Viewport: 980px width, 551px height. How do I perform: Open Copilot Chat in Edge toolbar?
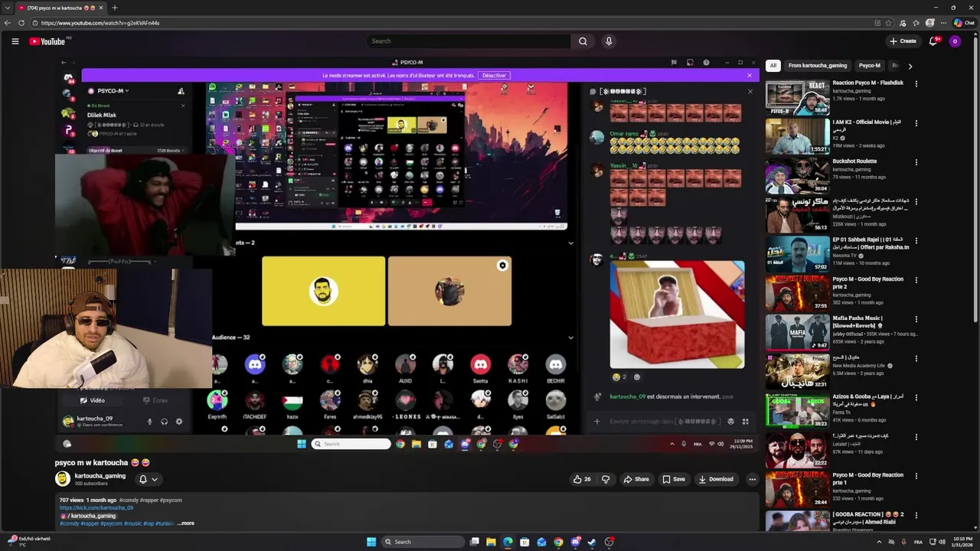click(963, 23)
